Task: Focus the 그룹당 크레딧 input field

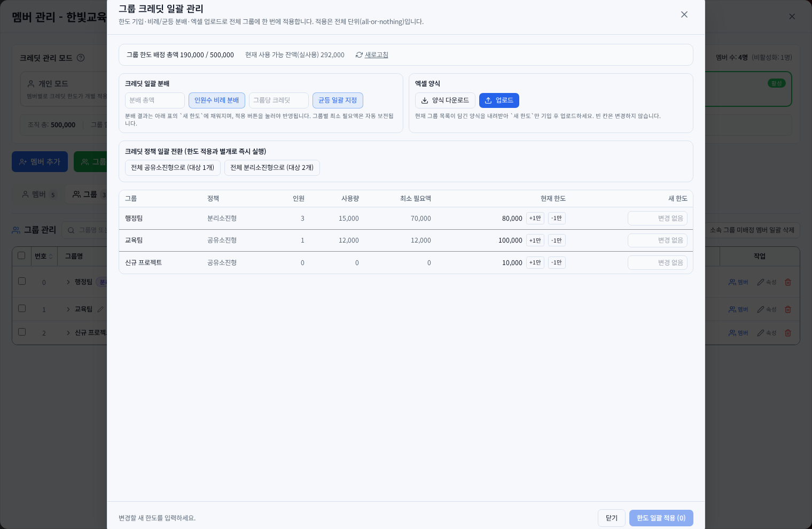Action: [279, 100]
